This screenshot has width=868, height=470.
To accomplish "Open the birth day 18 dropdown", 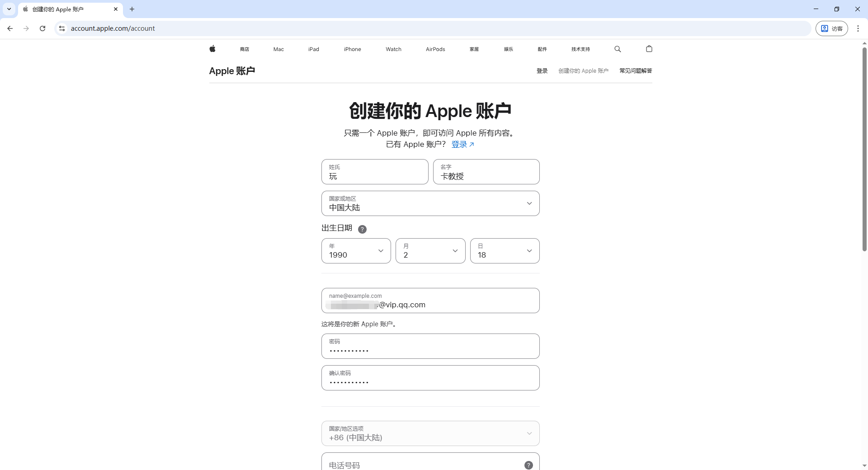I will 505,251.
